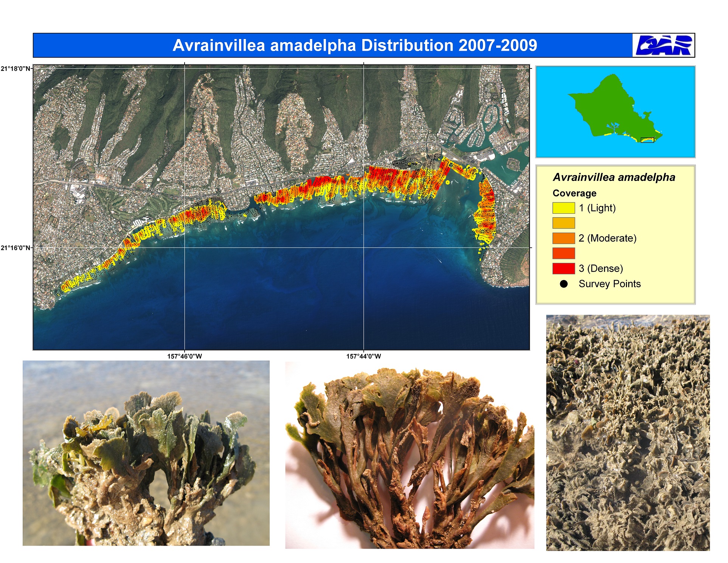
Task: Open the dense algae mat photo
Action: point(628,432)
